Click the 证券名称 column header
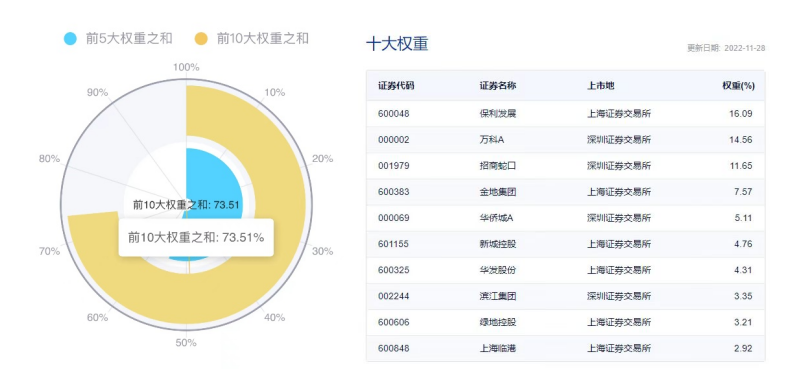Viewport: 805px width, 385px height. click(x=497, y=86)
